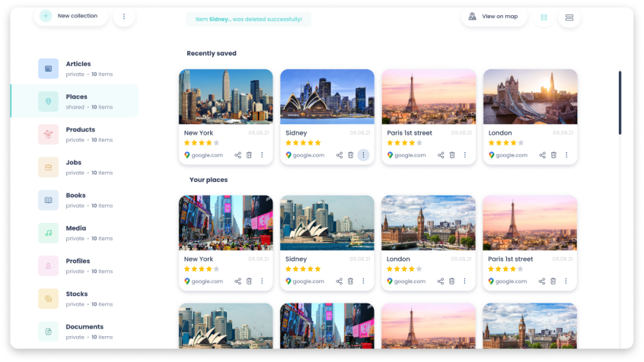This screenshot has width=644, height=362.
Task: Switch to list view layout
Action: [569, 17]
